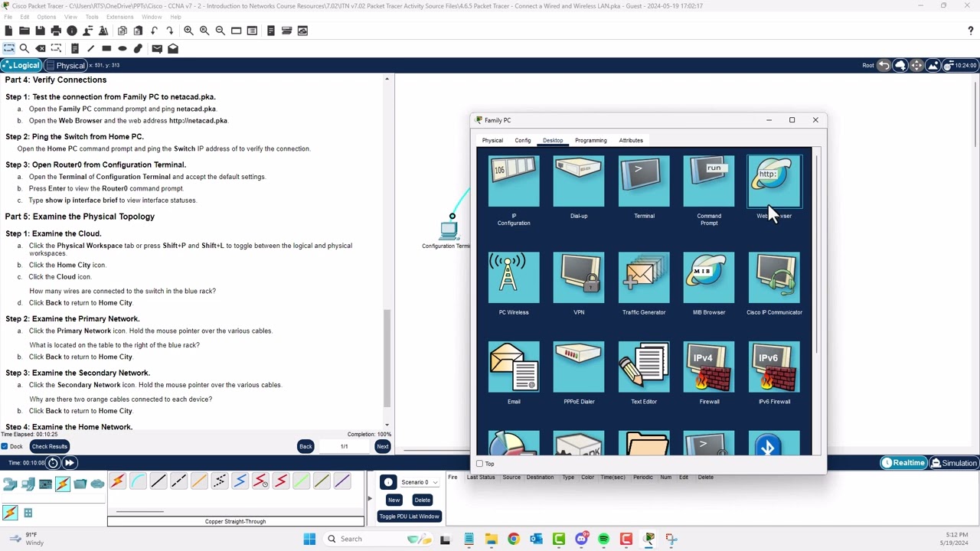Open the Options menu
The image size is (980, 551).
46,17
